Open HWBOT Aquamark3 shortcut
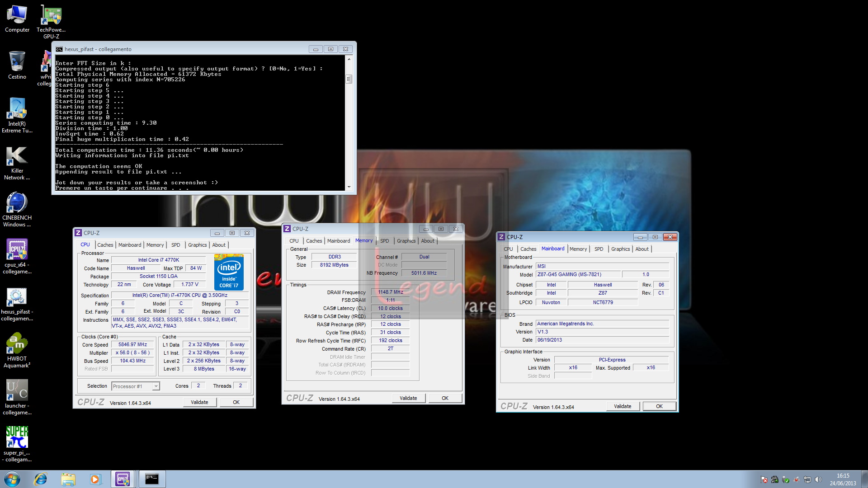 point(17,351)
